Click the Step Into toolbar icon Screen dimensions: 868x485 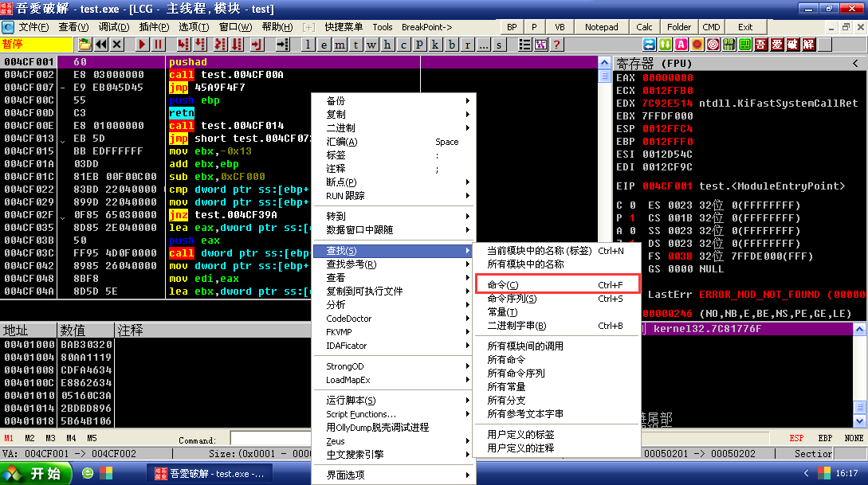tap(183, 45)
